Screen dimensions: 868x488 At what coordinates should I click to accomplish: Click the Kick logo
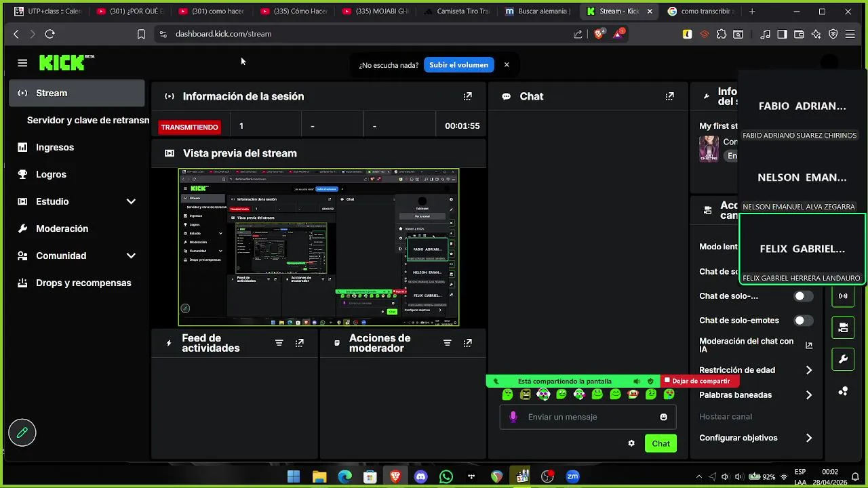click(66, 62)
